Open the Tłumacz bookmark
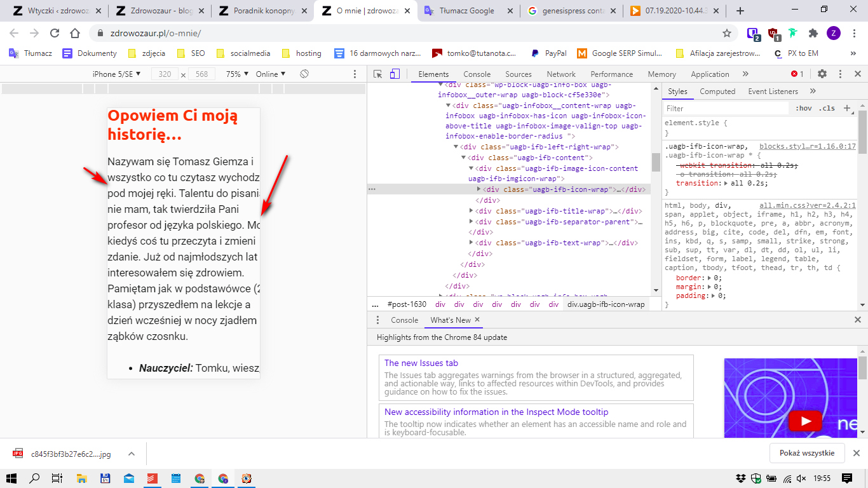This screenshot has height=488, width=868. (x=31, y=53)
